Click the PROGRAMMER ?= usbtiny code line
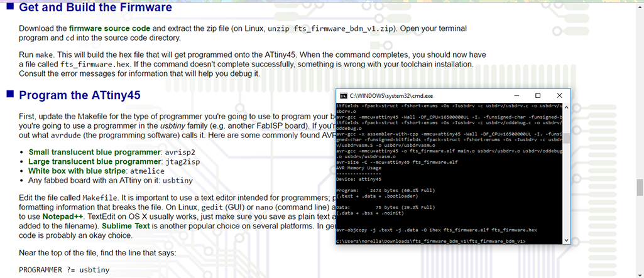644x278 pixels. [64, 270]
